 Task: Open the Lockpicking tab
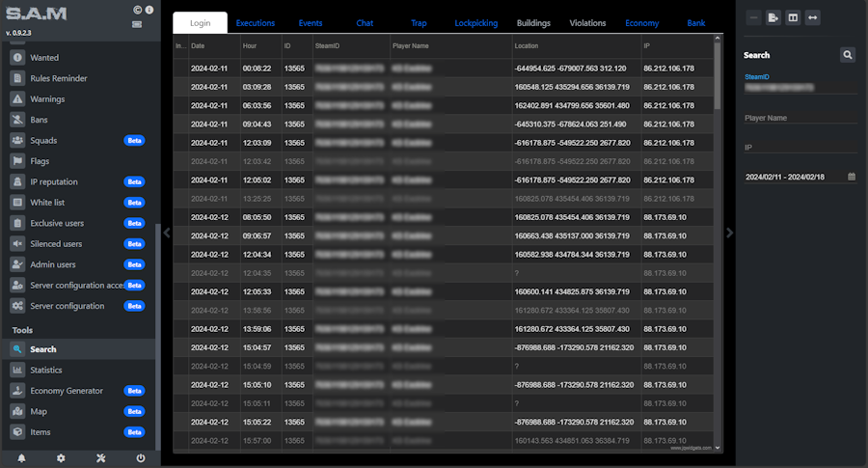476,22
